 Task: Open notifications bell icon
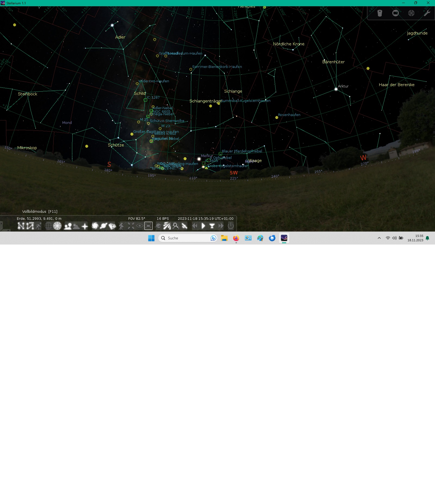[427, 238]
